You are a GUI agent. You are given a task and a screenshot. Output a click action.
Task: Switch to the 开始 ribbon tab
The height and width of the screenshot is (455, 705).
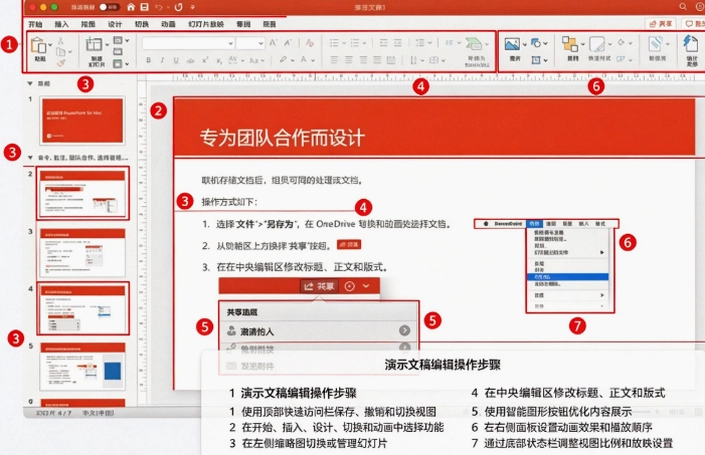click(x=35, y=24)
